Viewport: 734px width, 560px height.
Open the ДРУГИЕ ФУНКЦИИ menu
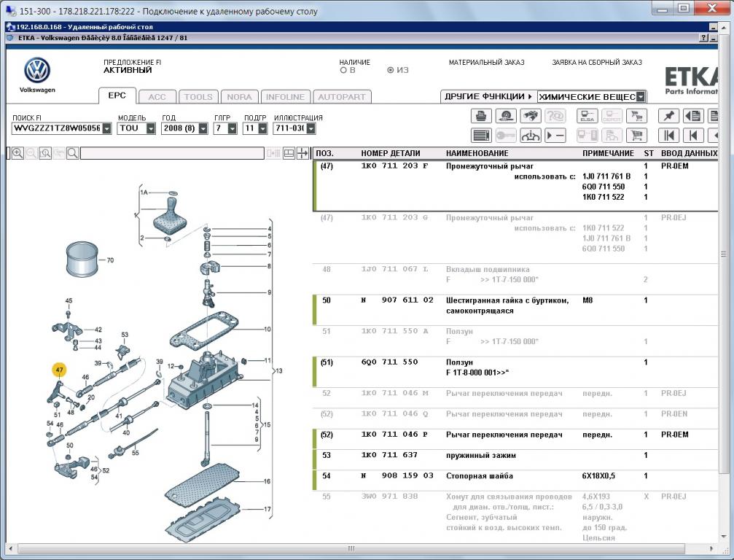click(x=488, y=96)
